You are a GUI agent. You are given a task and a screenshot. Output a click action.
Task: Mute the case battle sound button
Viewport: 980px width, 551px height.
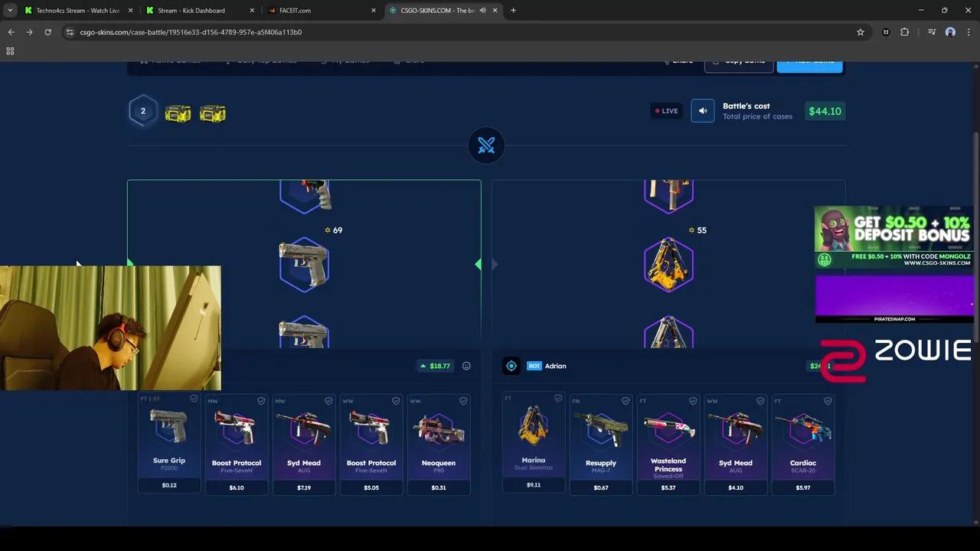pos(702,111)
